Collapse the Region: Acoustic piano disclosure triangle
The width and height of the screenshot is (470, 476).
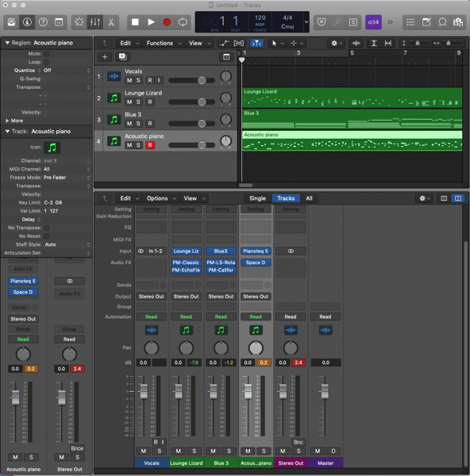pos(7,43)
